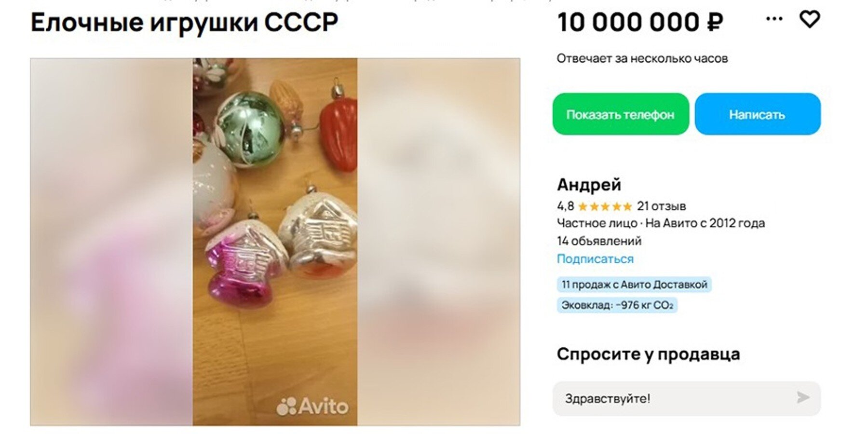This screenshot has height=434, width=868.
Task: Show the seller's phone number
Action: (621, 114)
